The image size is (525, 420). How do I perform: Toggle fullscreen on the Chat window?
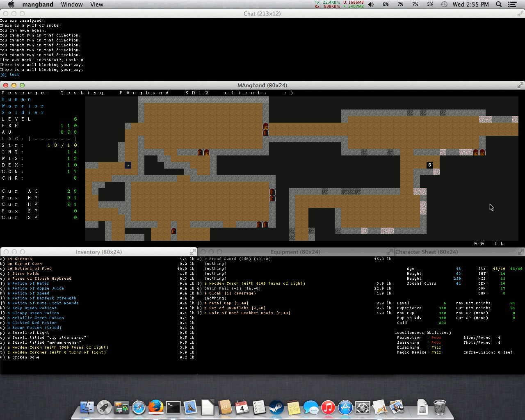(520, 14)
